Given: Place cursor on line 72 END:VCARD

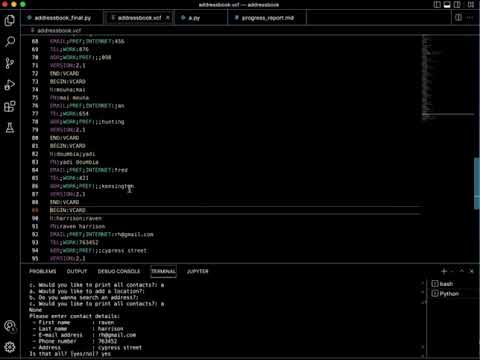Looking at the screenshot, I should [65, 74].
